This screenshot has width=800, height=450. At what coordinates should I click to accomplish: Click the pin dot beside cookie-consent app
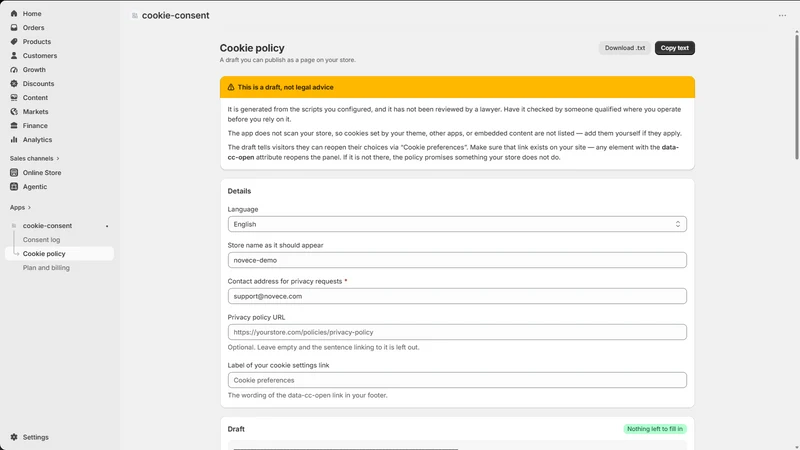(x=107, y=226)
